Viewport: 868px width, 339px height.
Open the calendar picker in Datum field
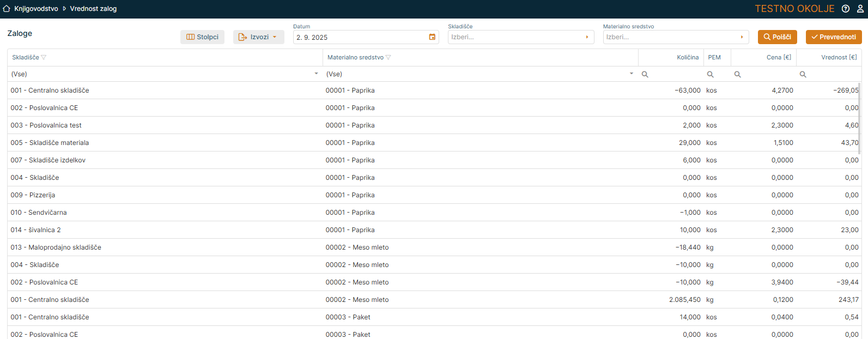pos(432,37)
